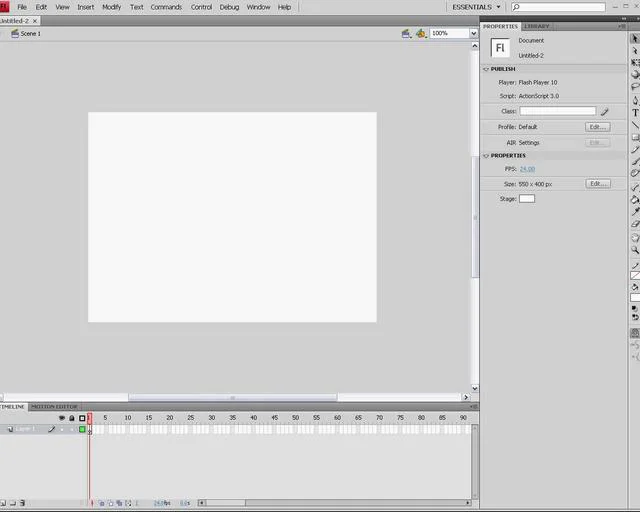Screen dimensions: 640x512
Task: Click the Edit Scene clapperboard icon
Action: pyautogui.click(x=406, y=33)
